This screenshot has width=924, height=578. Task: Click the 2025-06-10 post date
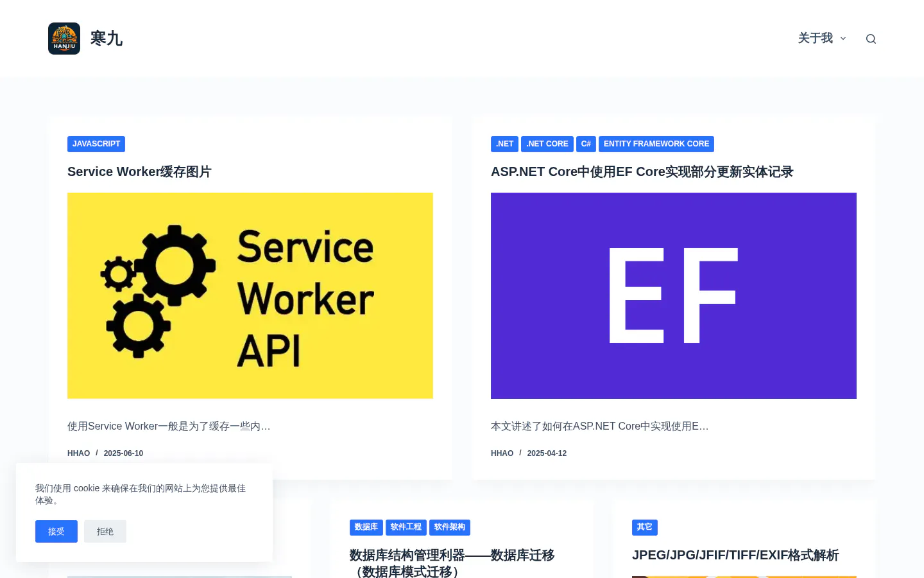tap(123, 453)
